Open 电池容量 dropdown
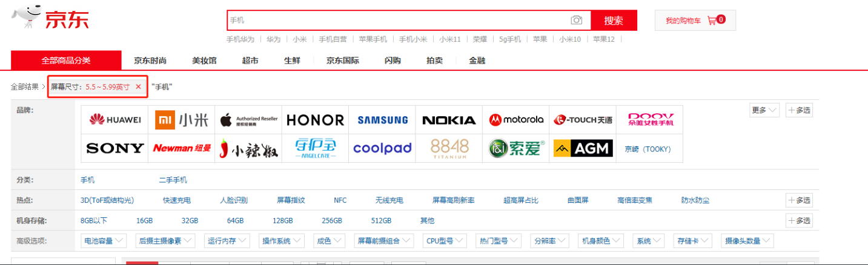Screen dimensions: 868x265 [x=105, y=241]
